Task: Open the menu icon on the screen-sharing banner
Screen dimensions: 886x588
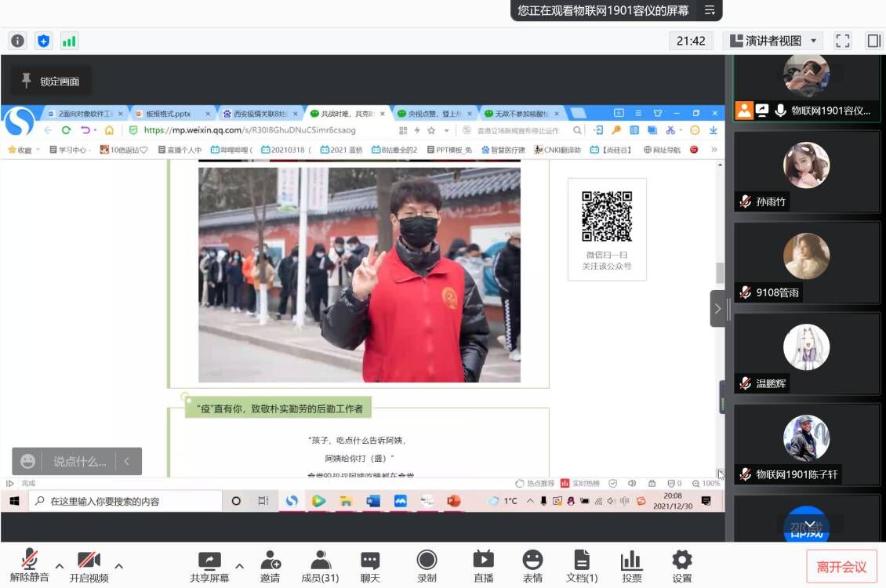Action: pyautogui.click(x=710, y=10)
